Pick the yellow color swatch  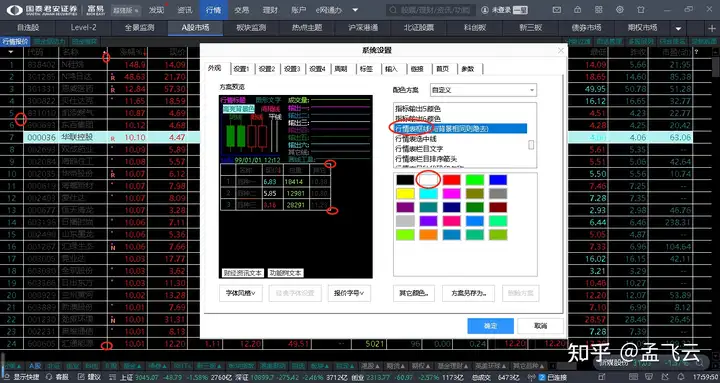[405, 193]
